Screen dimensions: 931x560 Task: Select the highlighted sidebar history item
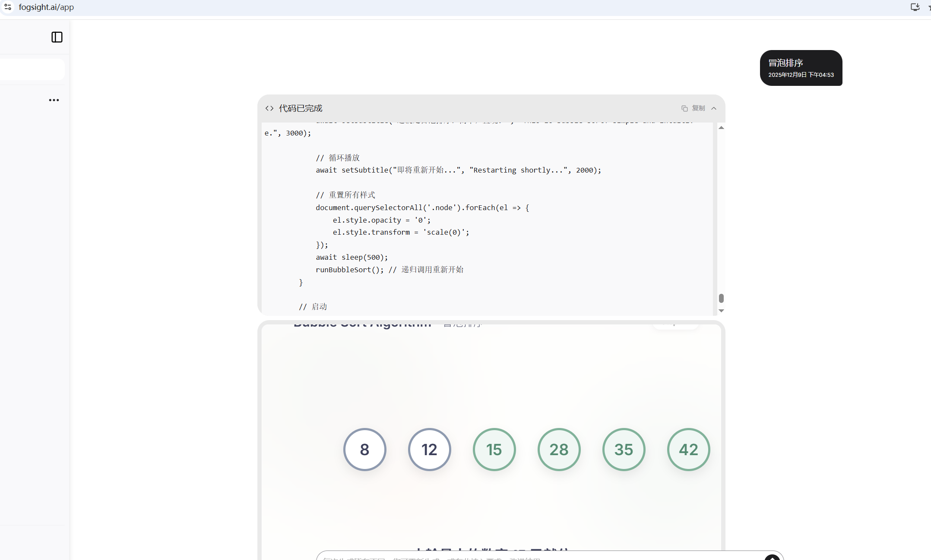(x=32, y=69)
